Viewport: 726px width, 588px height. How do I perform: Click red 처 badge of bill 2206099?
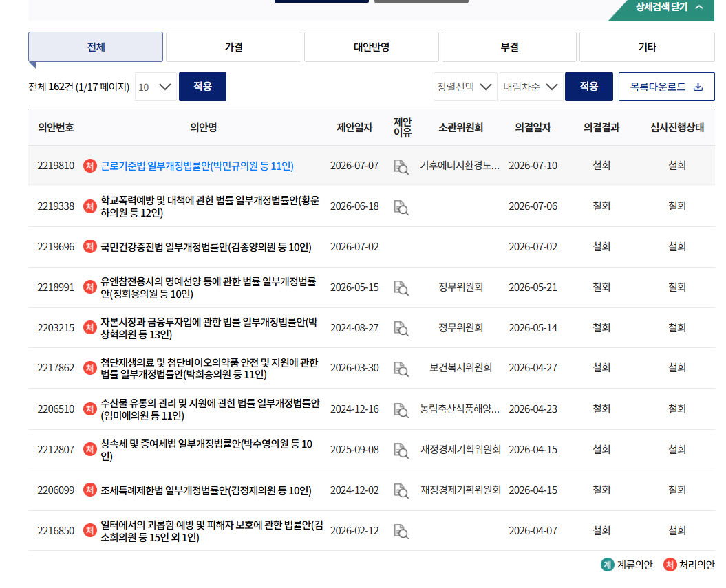click(90, 490)
